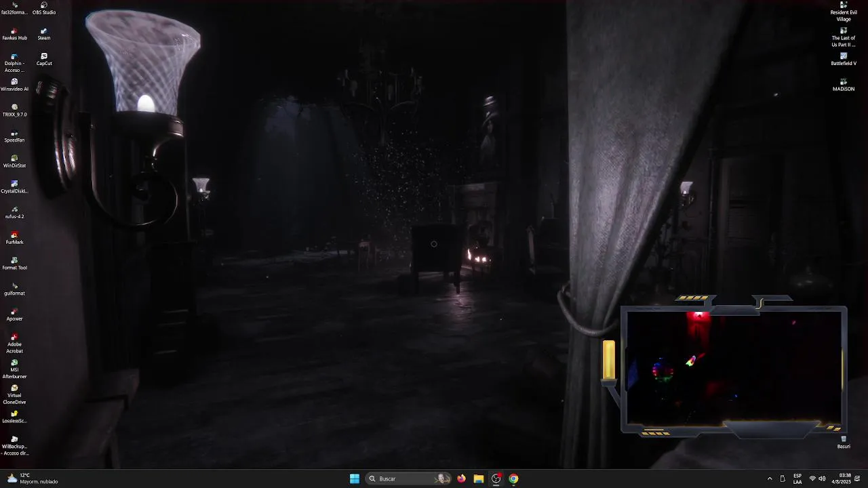The height and width of the screenshot is (488, 868).
Task: Launch the CapCut desktop shortcut
Action: 44,60
